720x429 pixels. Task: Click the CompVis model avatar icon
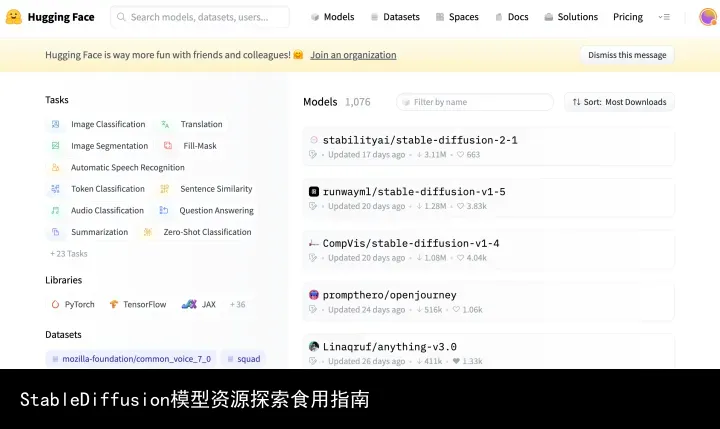(x=314, y=243)
